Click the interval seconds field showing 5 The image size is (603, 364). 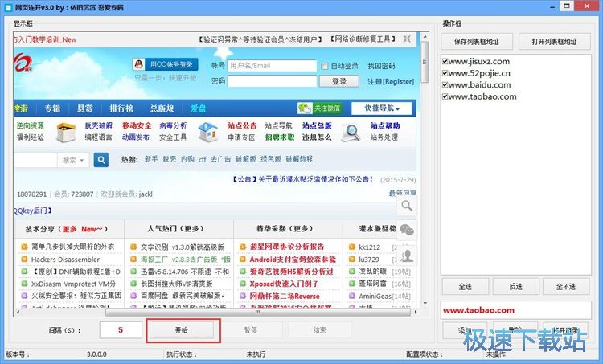(x=121, y=330)
